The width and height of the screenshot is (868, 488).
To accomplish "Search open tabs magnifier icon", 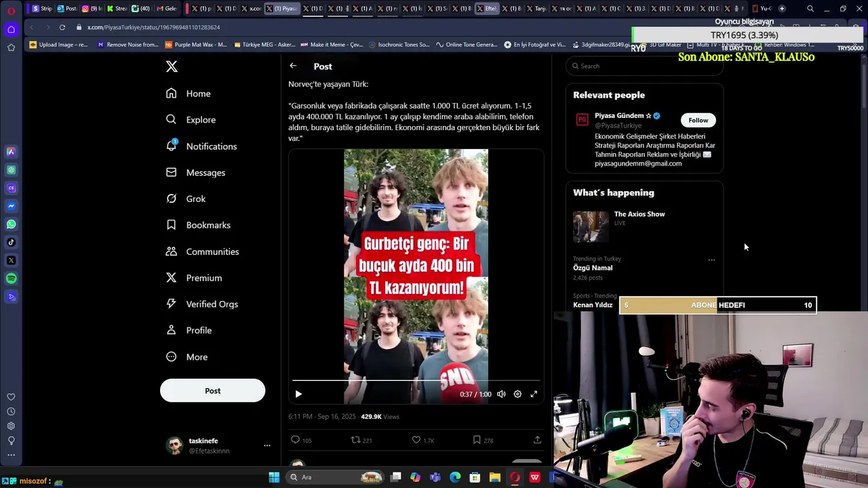I will point(810,9).
